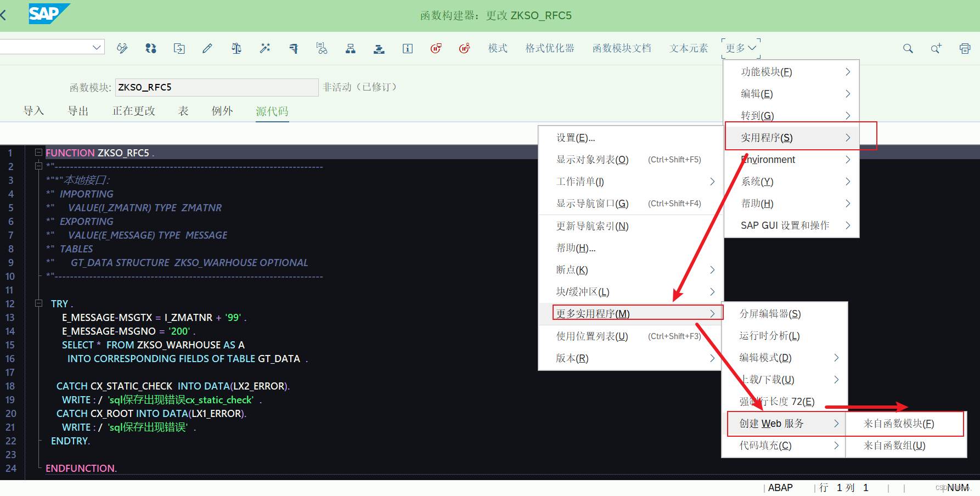Activate with the magic wand icon

[265, 48]
